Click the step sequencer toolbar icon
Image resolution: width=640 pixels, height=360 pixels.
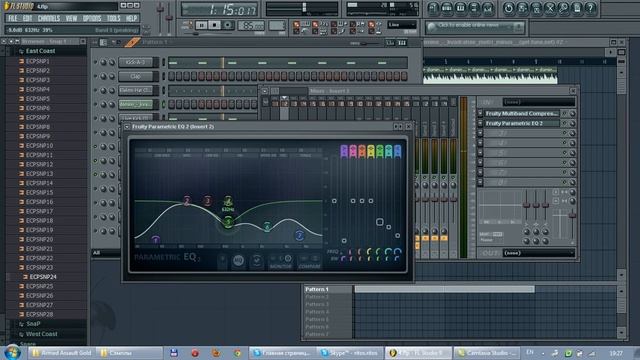point(447,8)
